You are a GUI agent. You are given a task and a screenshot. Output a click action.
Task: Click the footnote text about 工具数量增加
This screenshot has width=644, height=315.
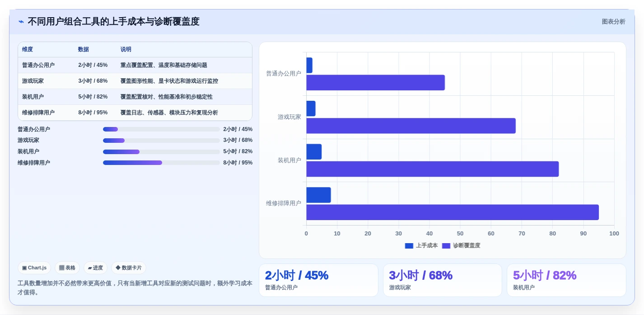[135, 288]
